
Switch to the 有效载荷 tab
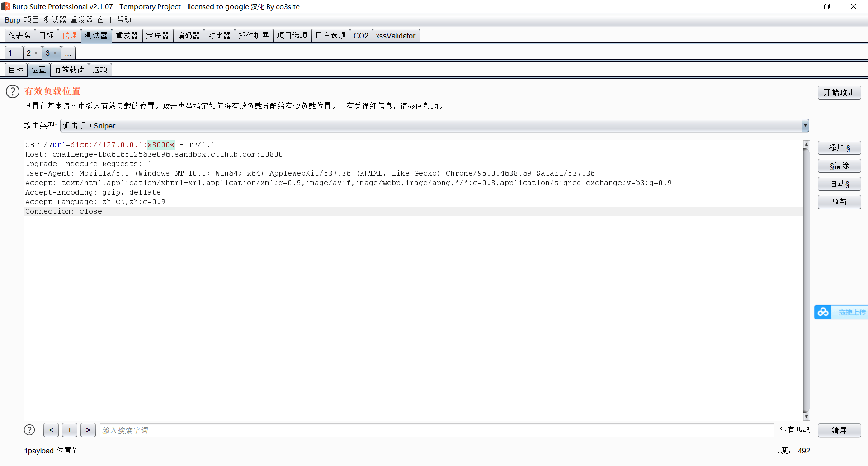(x=69, y=70)
